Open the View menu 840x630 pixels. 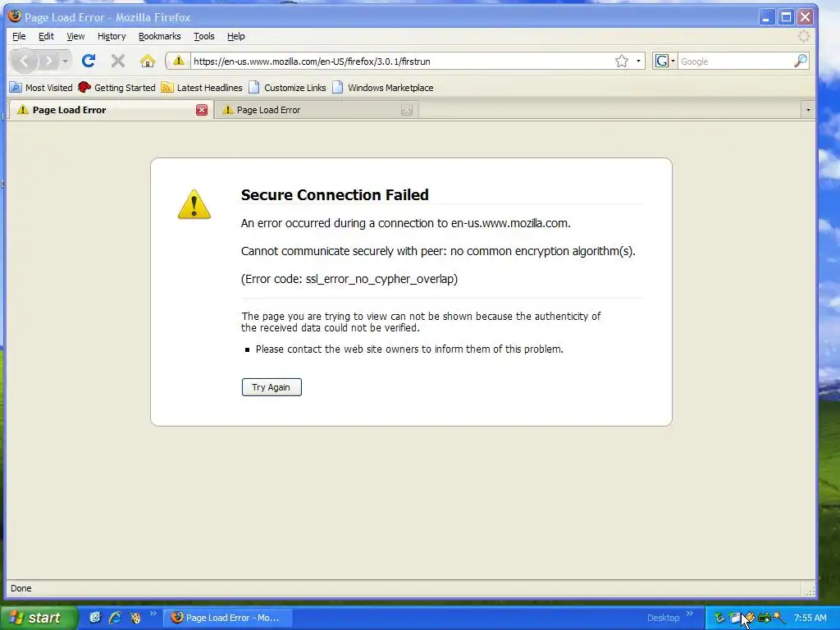point(75,36)
